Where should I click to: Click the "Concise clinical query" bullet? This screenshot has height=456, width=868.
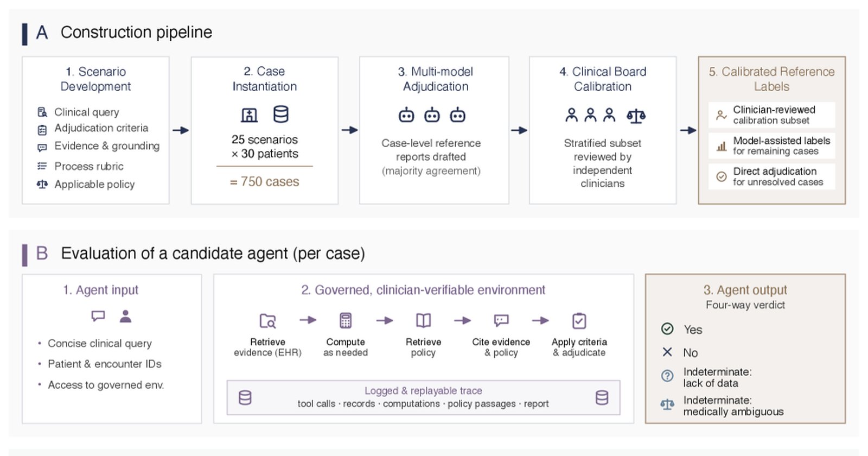(x=100, y=344)
